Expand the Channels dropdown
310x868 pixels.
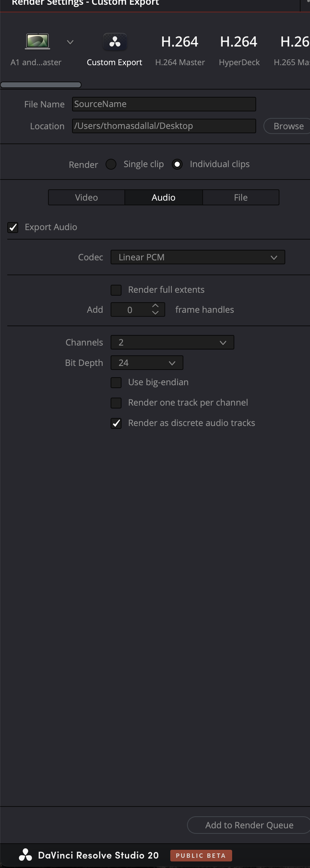tap(172, 342)
